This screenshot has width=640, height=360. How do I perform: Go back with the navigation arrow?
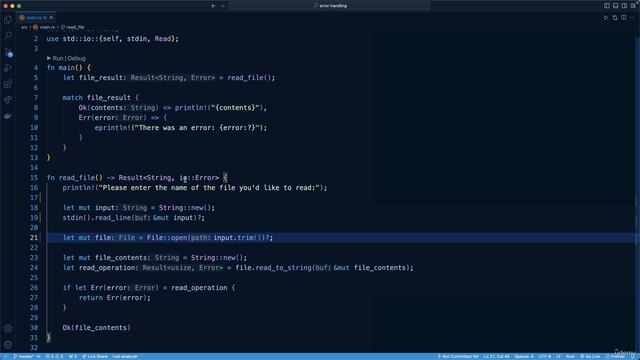(213, 6)
